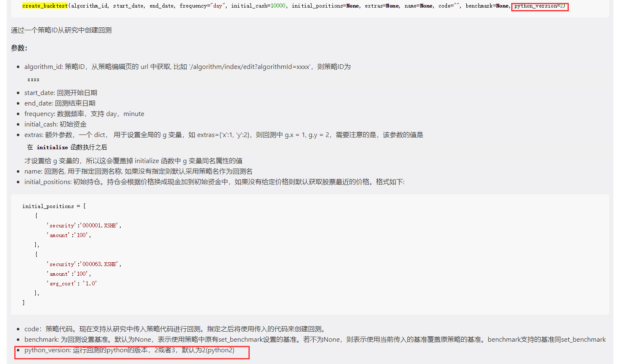Screen dimensions: 618x364
Task: Click the xxxx code sample under algorithm_id
Action: pos(33,79)
